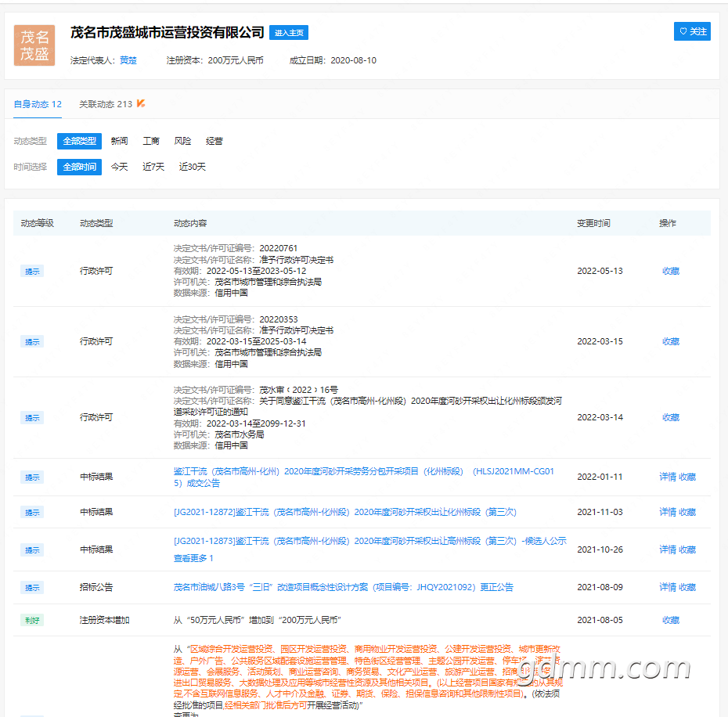Screen dimensions: 728x717
Task: Click the 利好 tag on capital increase row
Action: pos(32,621)
